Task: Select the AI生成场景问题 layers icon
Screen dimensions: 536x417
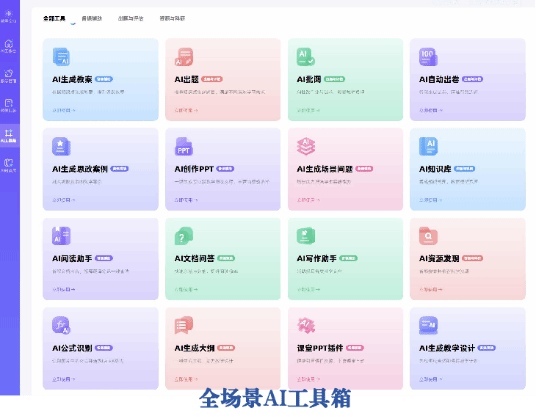Action: pos(306,146)
